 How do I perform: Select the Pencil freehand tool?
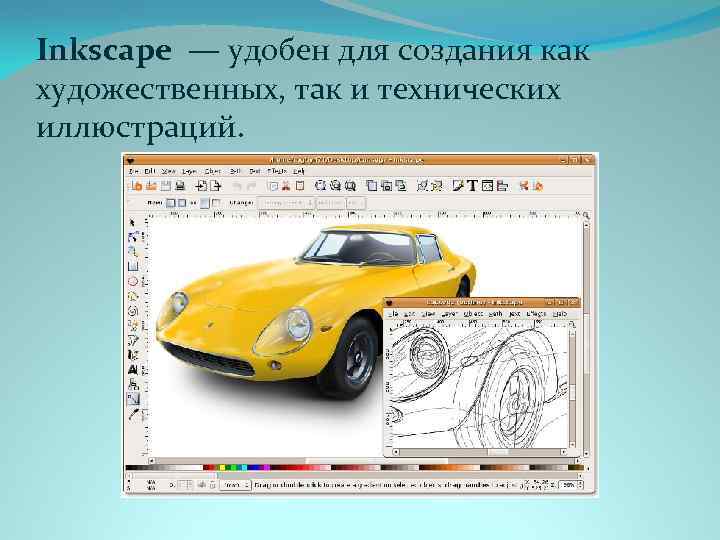click(x=133, y=326)
